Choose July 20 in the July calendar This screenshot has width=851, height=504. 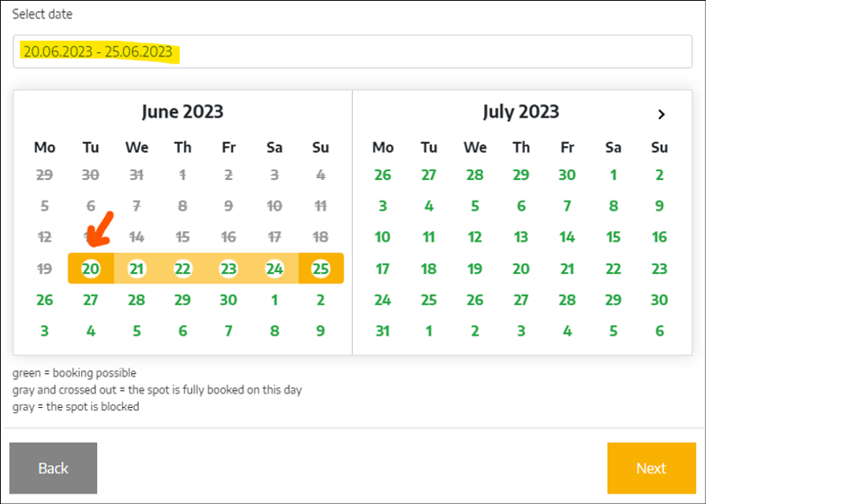tap(521, 268)
